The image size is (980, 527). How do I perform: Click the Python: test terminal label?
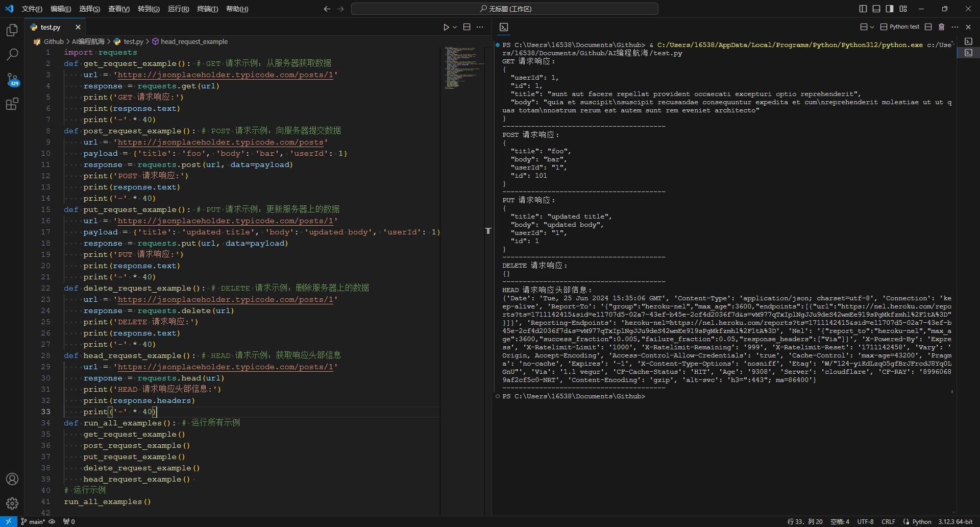tap(899, 27)
